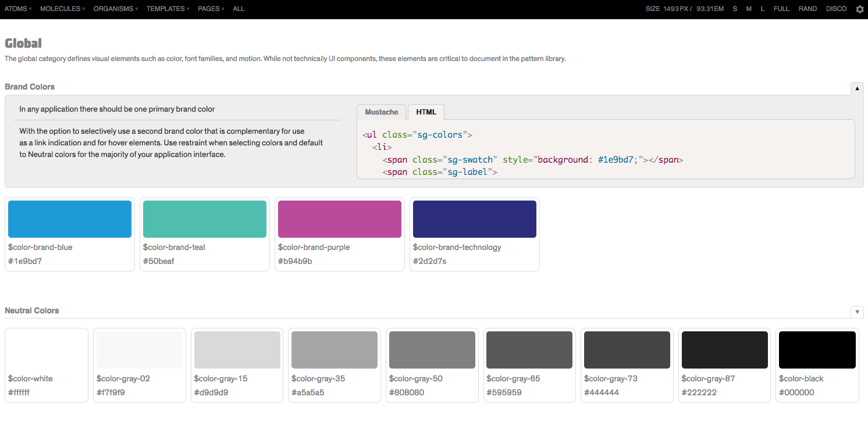Select the black color swatch
The width and height of the screenshot is (868, 429).
click(x=817, y=350)
